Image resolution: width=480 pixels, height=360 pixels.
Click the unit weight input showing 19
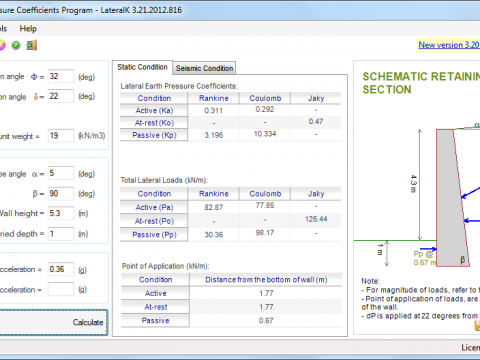click(x=61, y=136)
